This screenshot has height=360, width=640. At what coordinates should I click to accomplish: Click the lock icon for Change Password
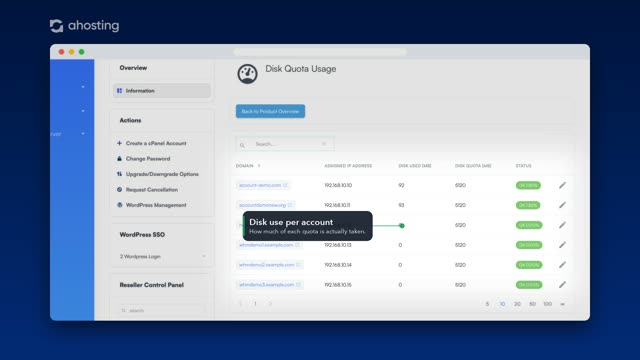coord(119,158)
